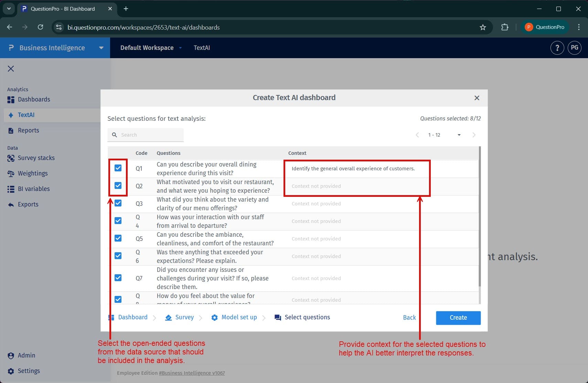Go to the Dashboard wizard step
588x383 pixels.
(133, 318)
